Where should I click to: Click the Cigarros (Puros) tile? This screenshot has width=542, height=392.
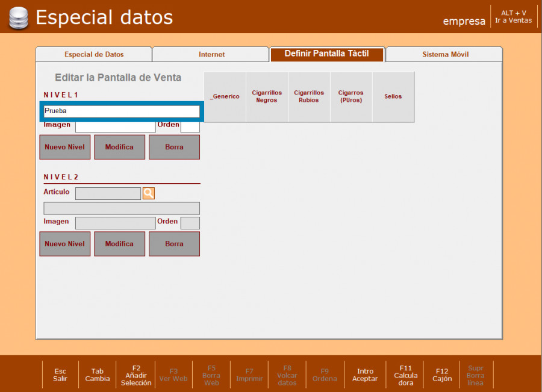[351, 97]
